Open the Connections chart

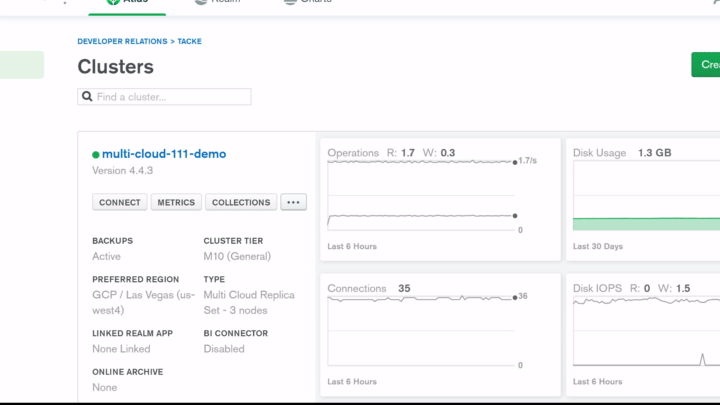440,335
